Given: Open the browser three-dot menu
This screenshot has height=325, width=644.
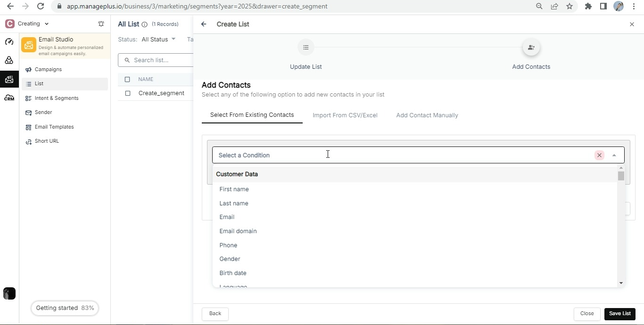Looking at the screenshot, I should click(634, 7).
